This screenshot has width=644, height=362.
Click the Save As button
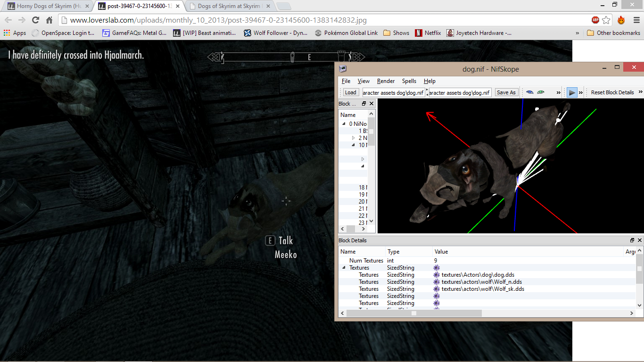(506, 92)
